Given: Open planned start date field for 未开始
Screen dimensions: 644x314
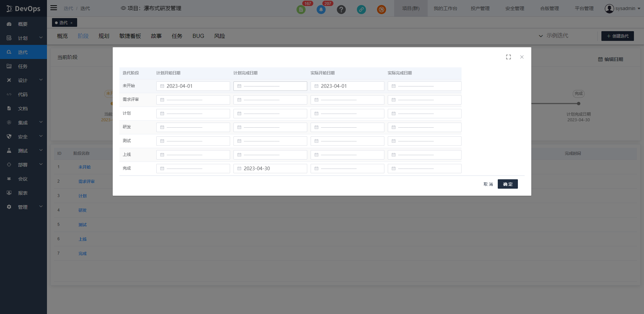Looking at the screenshot, I should [193, 86].
